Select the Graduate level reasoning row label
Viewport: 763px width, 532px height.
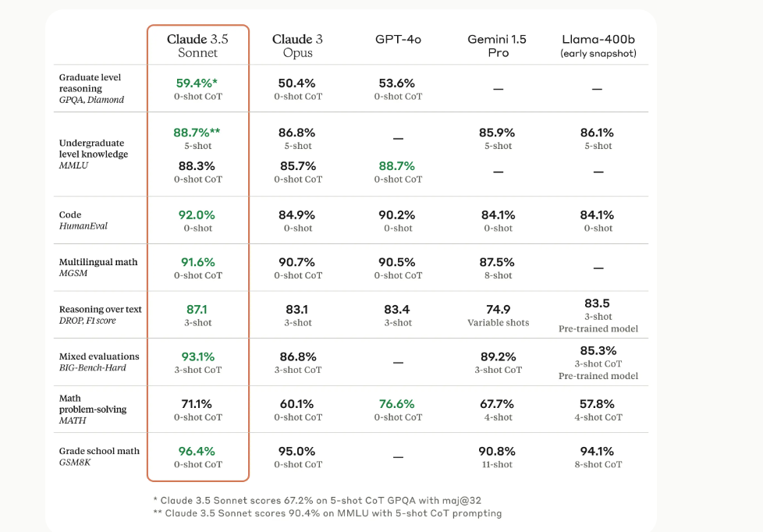(91, 88)
